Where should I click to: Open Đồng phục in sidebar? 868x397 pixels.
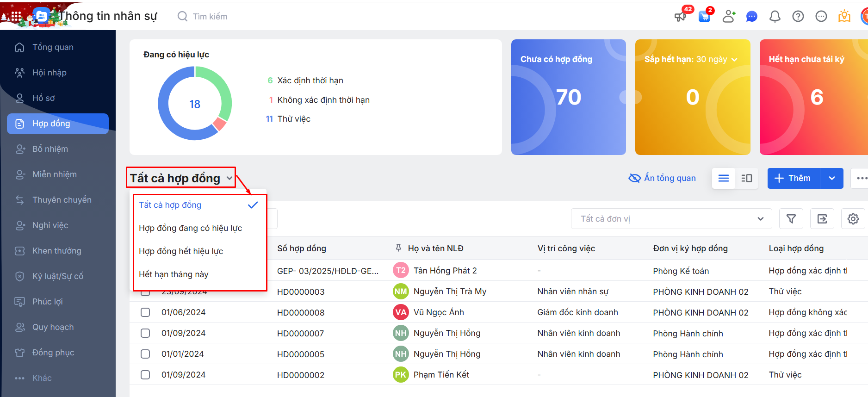pos(58,353)
